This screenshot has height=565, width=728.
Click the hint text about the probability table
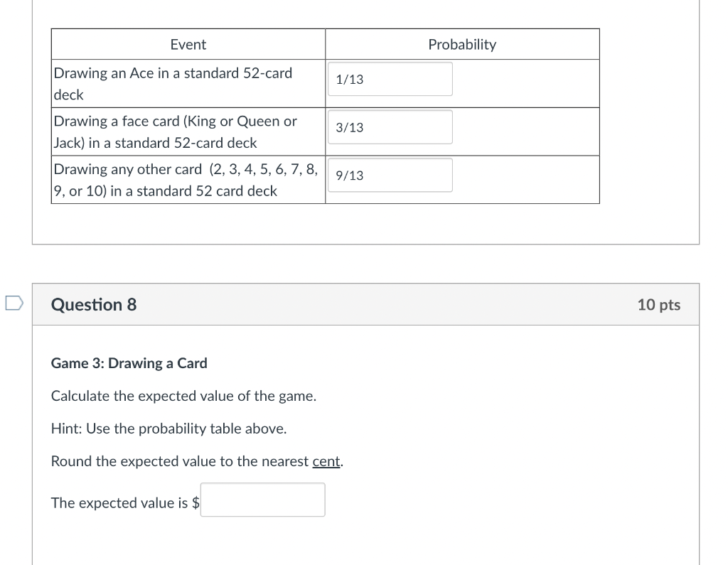point(168,429)
